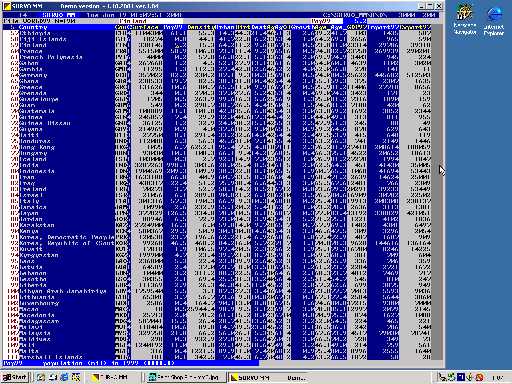
Task: Open Netscape Navigator desktop shortcut
Action: point(465,19)
